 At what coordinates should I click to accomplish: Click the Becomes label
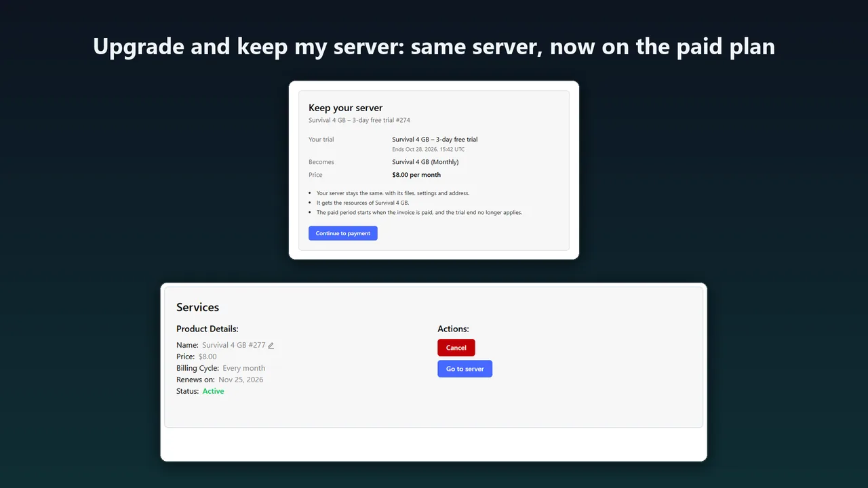(x=321, y=162)
